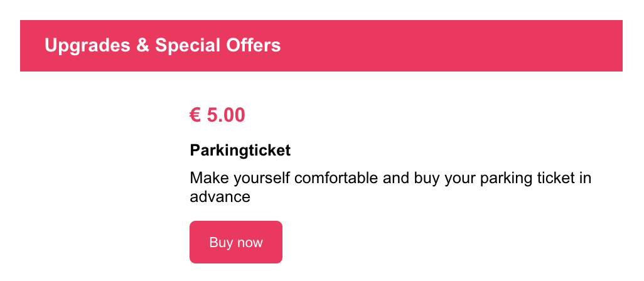Click the word "Make" starting the description
Image resolution: width=644 pixels, height=281 pixels.
pyautogui.click(x=208, y=178)
